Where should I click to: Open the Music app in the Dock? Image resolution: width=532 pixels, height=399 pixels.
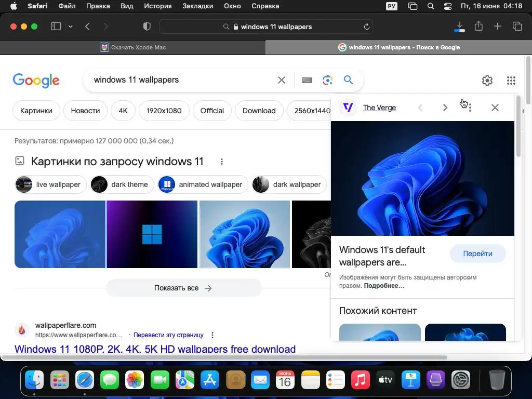point(361,380)
